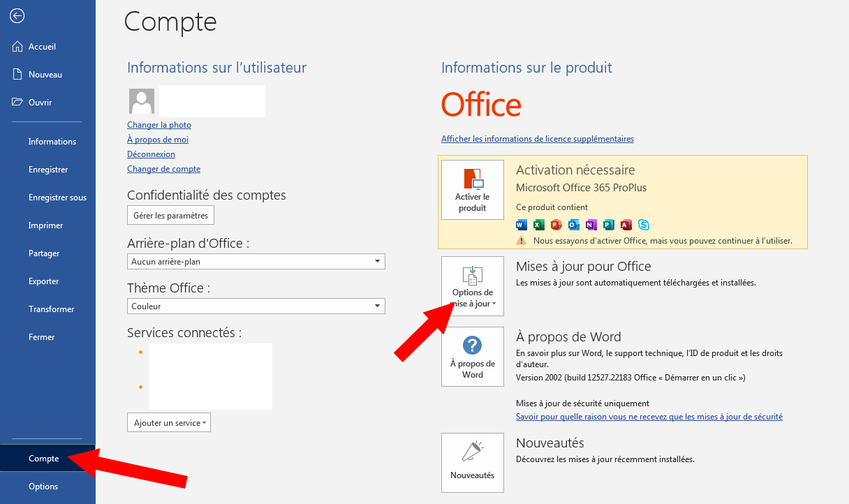The height and width of the screenshot is (504, 849).
Task: Click the 'Activer le produit' icon
Action: [472, 189]
